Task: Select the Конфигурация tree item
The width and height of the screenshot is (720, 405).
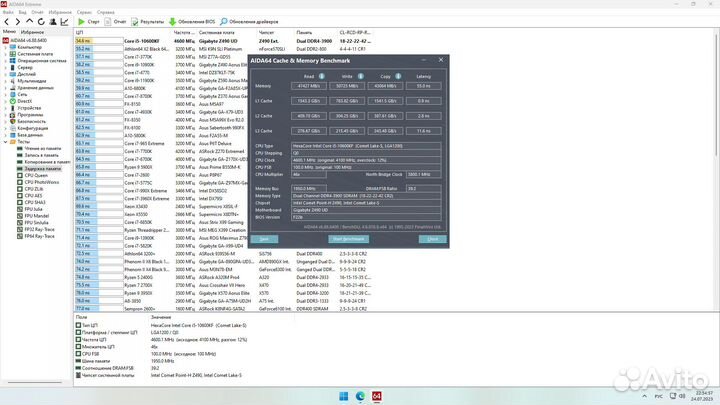Action: (33, 128)
